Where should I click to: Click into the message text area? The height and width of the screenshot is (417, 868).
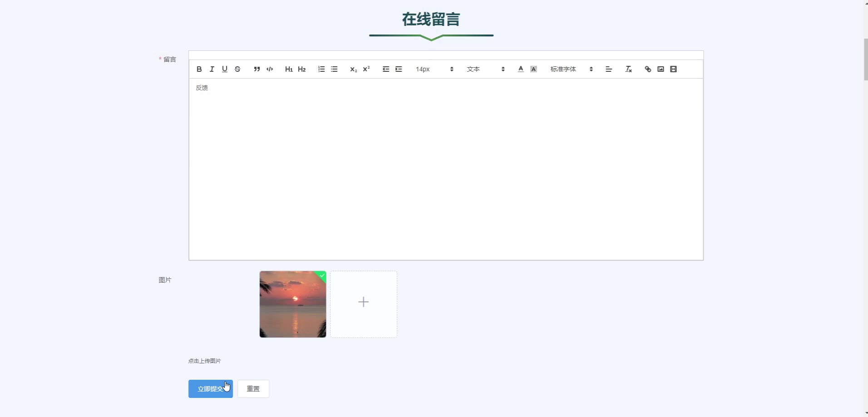(x=446, y=169)
